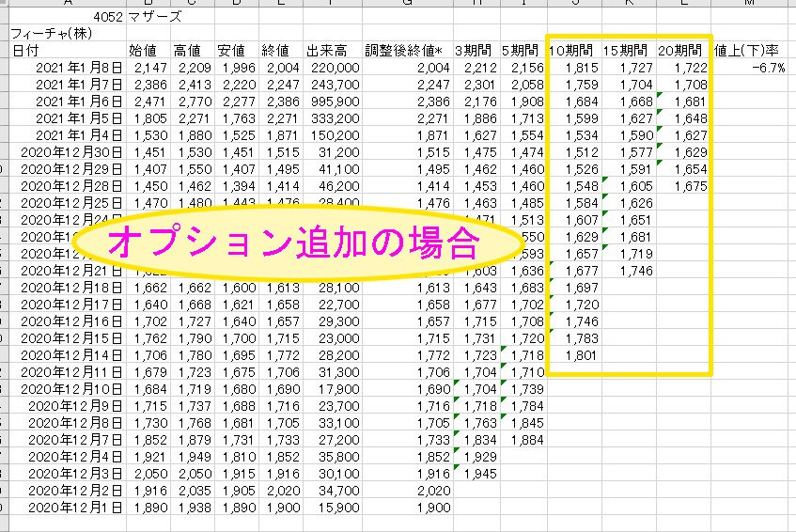
Task: Select the date cell 2021年1月7日
Action: coord(68,85)
